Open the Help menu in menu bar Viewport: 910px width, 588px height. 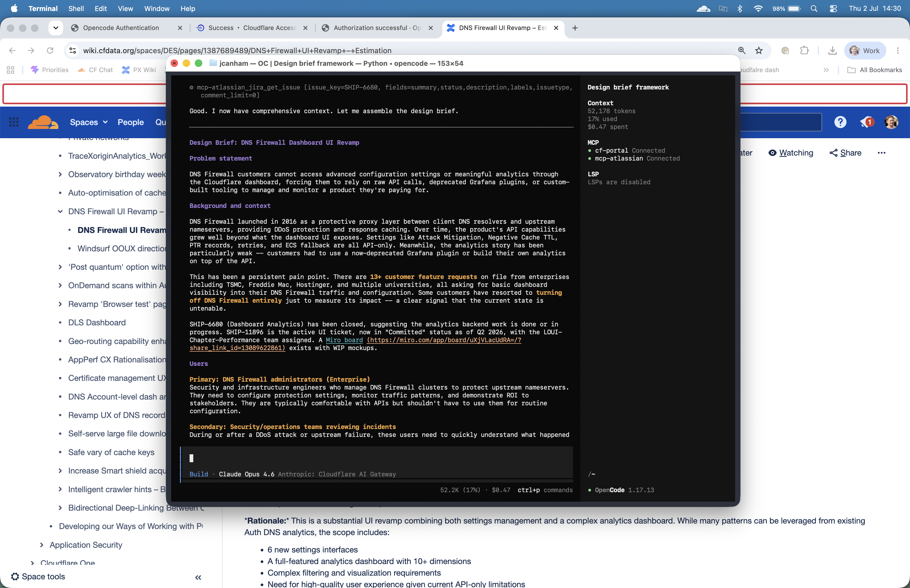[187, 8]
